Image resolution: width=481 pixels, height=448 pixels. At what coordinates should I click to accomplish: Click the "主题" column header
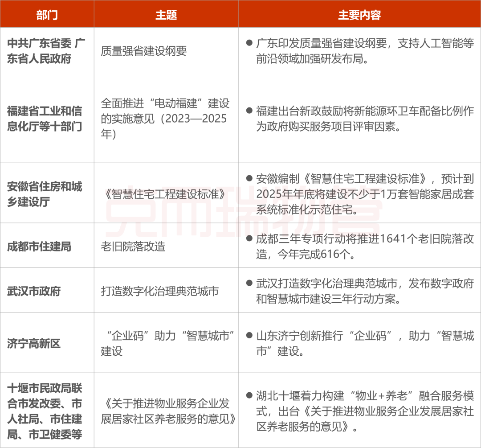(166, 14)
